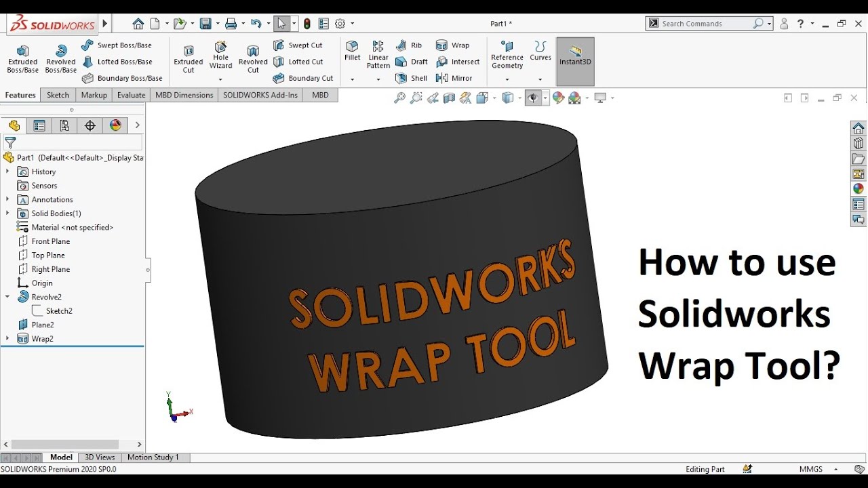Open the Options gear icon

pos(340,24)
